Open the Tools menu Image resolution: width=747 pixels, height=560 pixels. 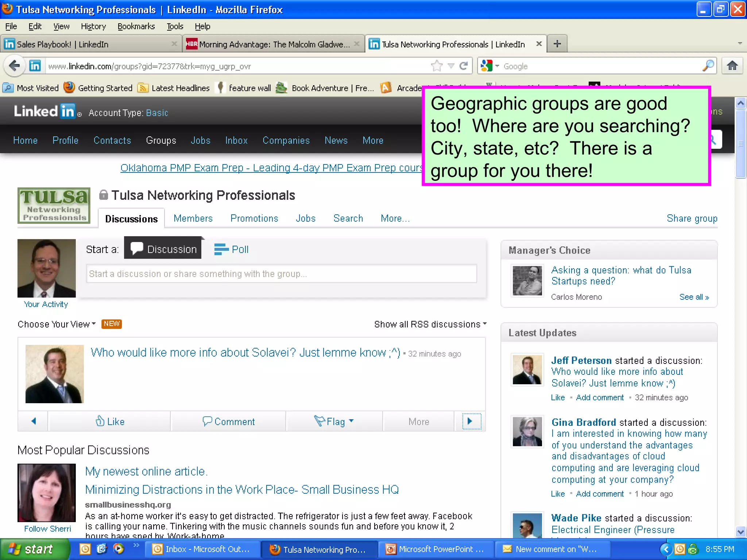175,27
